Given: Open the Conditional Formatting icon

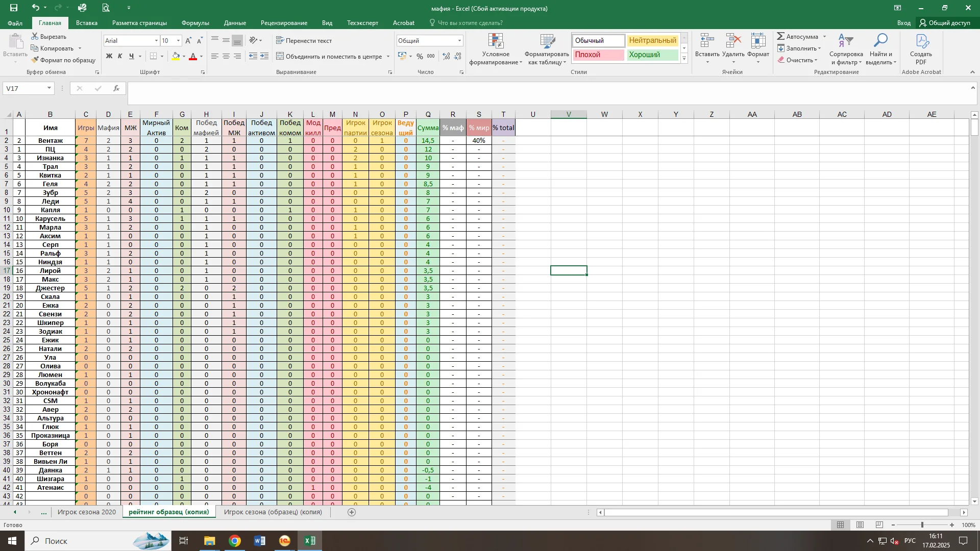Looking at the screenshot, I should 496,42.
